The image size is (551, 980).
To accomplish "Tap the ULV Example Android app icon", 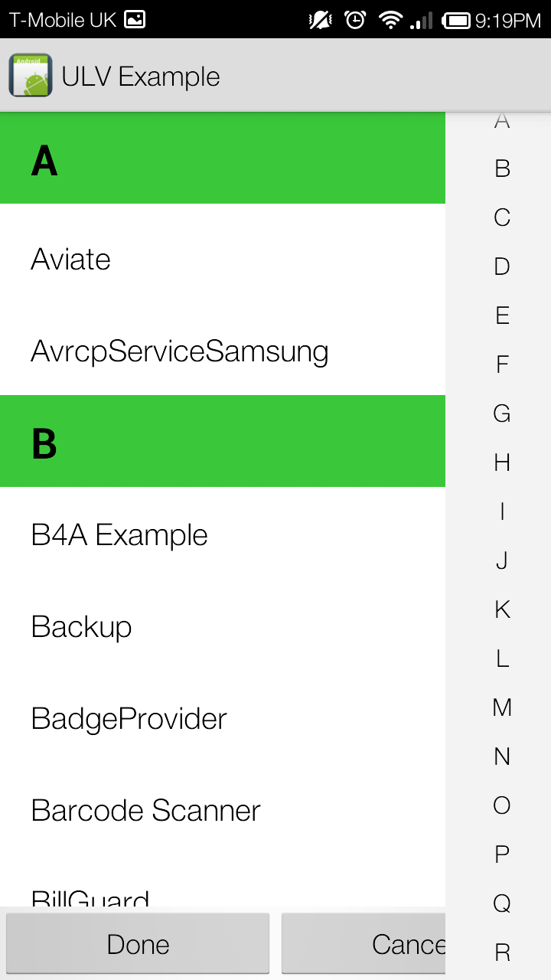I will click(31, 76).
